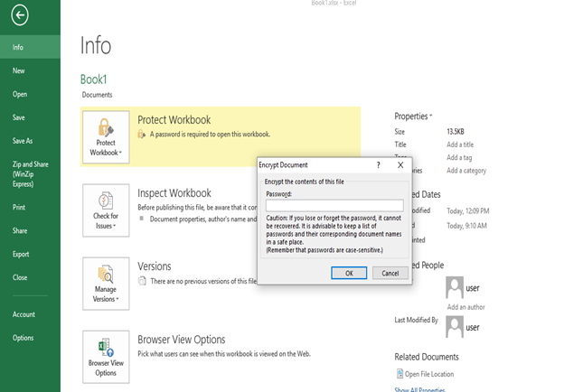Click Add a title property field
Viewport: 564px width, 392px height.
click(460, 145)
